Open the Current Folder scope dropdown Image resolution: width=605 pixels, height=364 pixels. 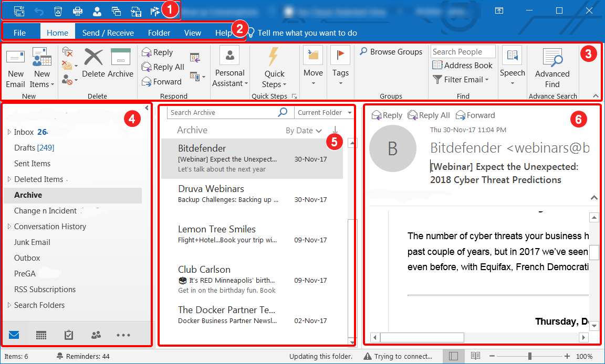pos(324,112)
